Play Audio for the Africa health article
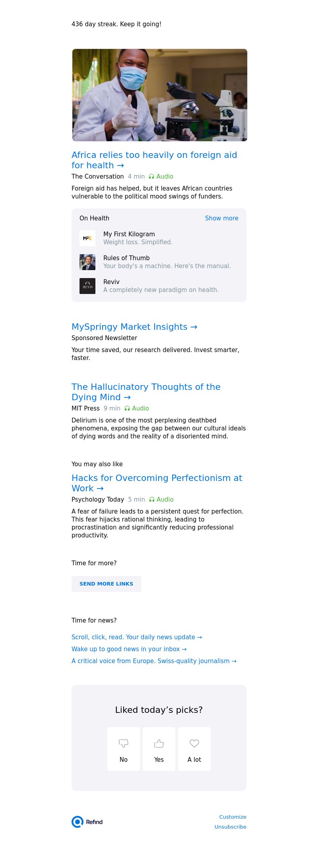This screenshot has width=318, height=868. pos(161,176)
